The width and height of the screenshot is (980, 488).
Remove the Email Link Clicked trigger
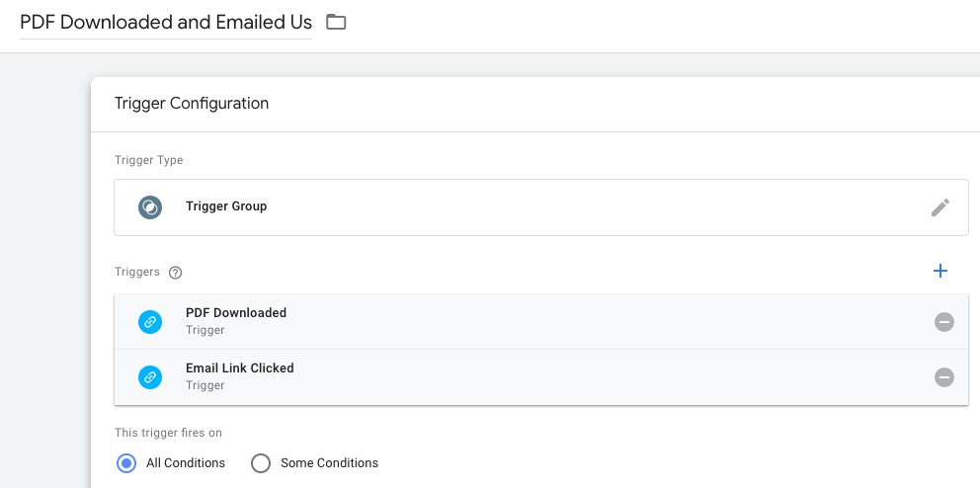pos(944,377)
